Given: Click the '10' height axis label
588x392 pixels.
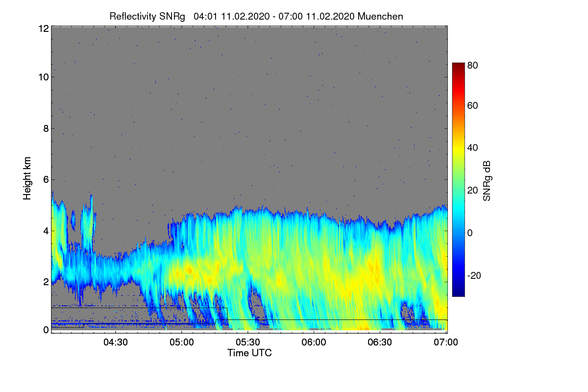Looking at the screenshot, I should (x=43, y=77).
